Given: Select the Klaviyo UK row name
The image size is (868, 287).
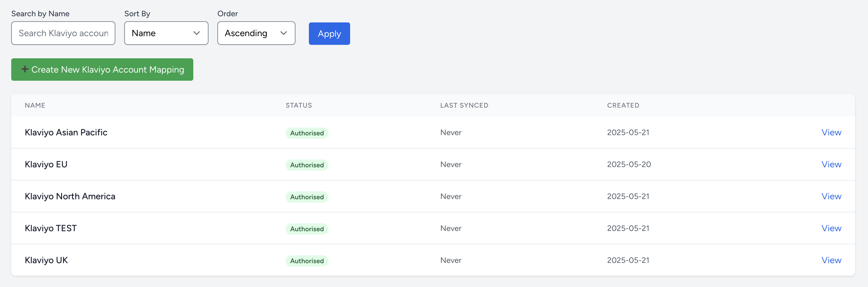Looking at the screenshot, I should 46,260.
